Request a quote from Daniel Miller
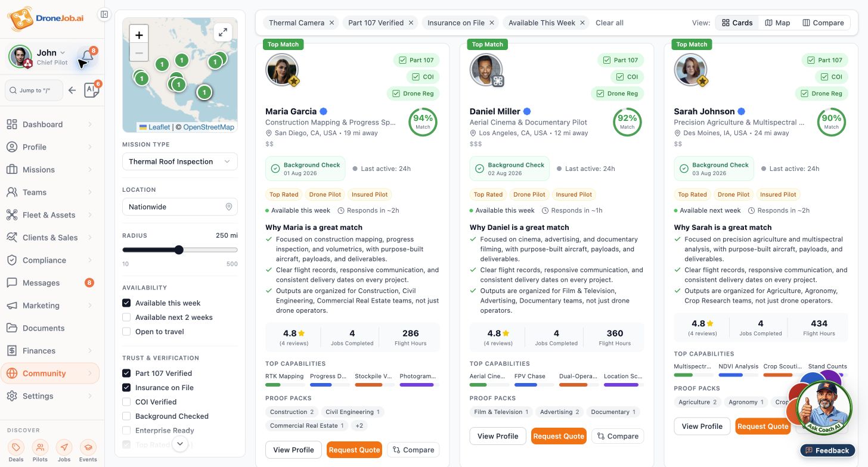The width and height of the screenshot is (868, 467). (559, 436)
